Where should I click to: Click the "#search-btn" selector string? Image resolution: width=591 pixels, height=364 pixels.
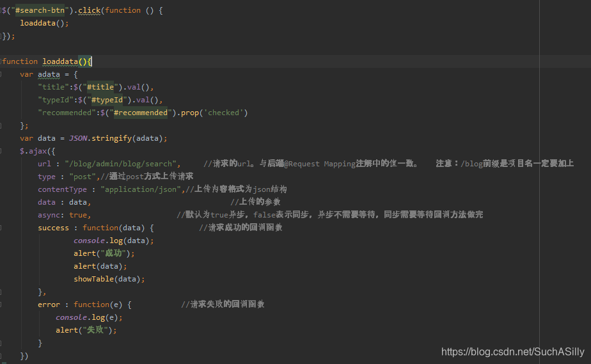40,10
